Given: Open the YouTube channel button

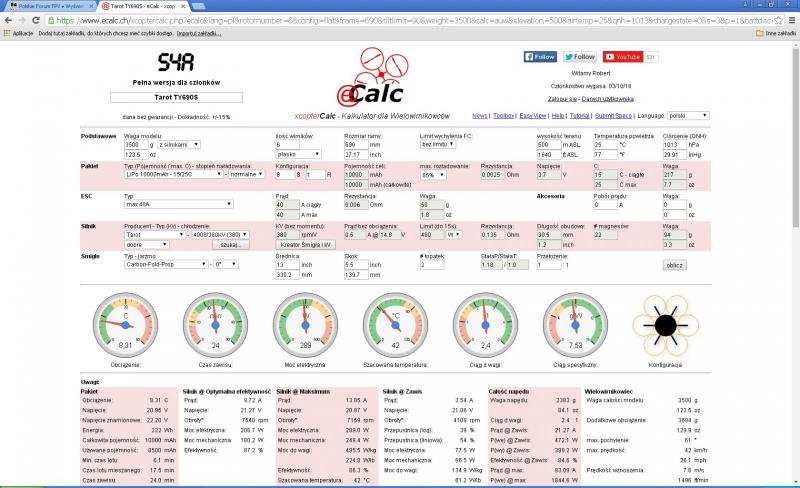Looking at the screenshot, I should click(622, 57).
